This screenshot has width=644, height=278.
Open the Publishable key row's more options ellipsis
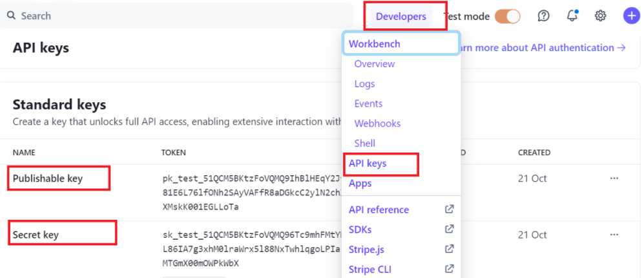[614, 178]
